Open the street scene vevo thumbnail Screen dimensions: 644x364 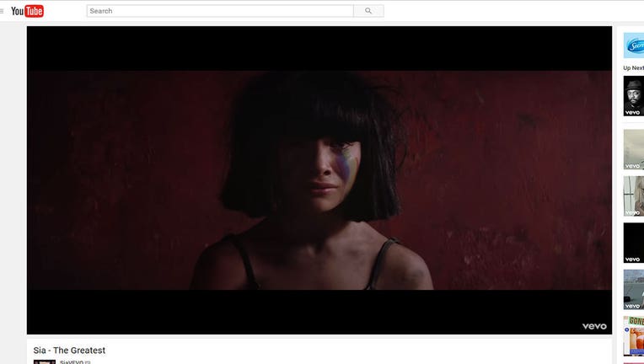634,289
